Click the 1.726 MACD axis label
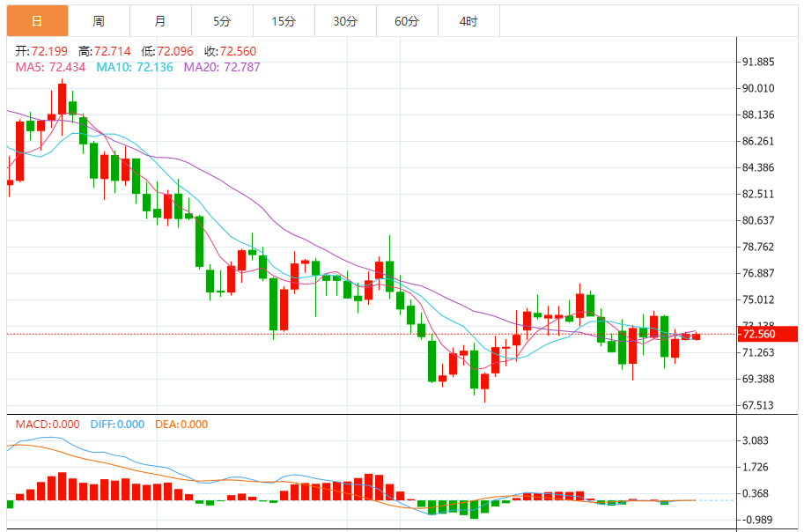The width and height of the screenshot is (804, 532). tap(756, 468)
